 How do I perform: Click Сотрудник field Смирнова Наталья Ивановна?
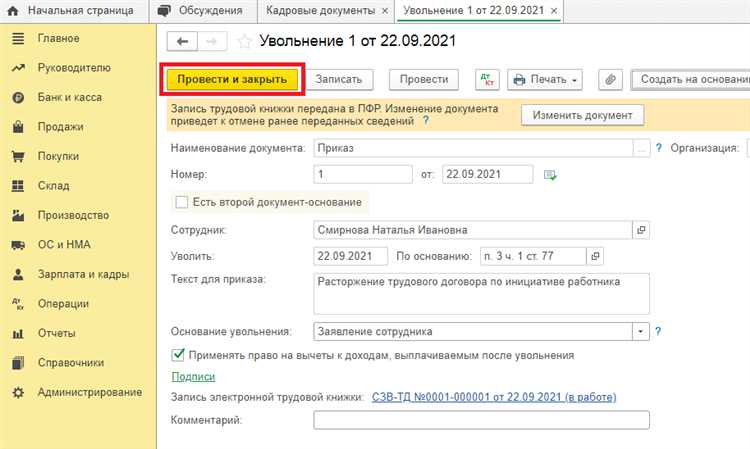pyautogui.click(x=473, y=230)
